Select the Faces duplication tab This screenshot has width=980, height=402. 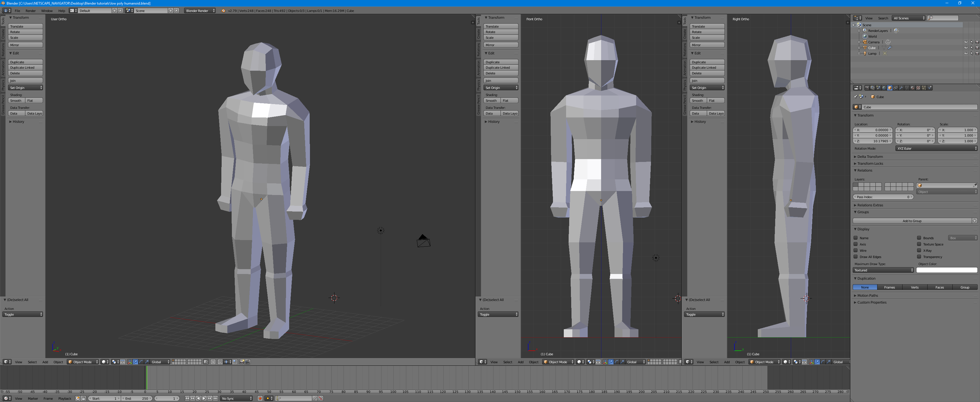939,287
